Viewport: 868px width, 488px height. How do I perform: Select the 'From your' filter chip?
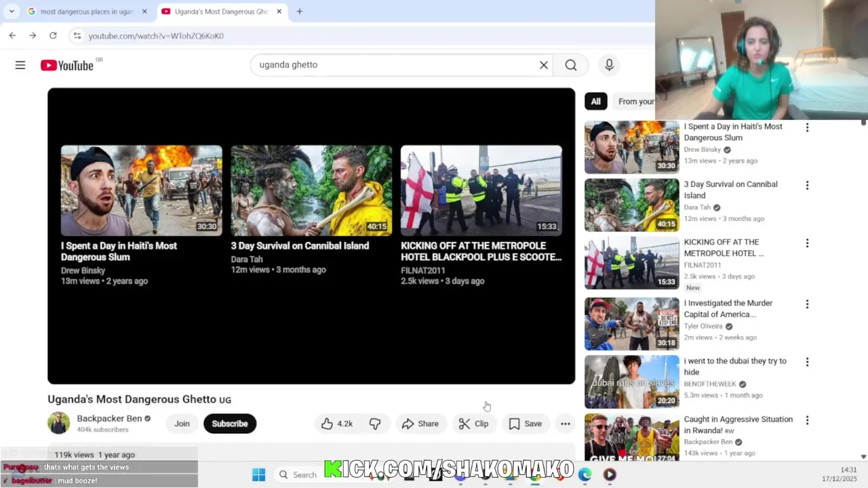pos(634,102)
